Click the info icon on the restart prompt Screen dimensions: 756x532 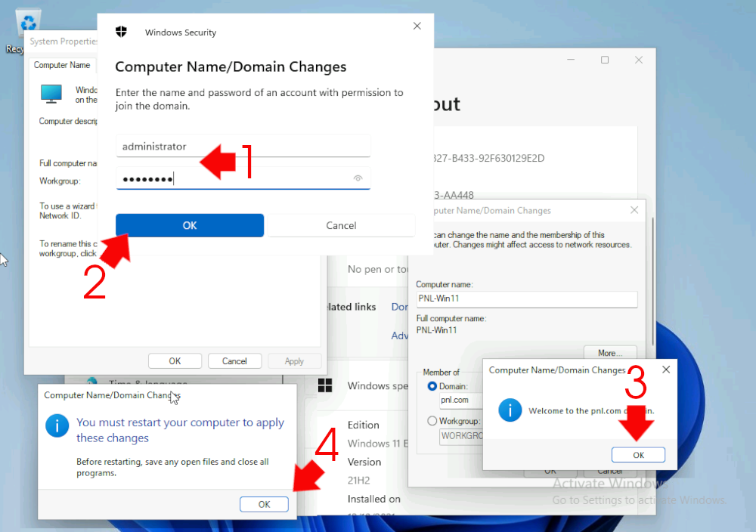57,425
